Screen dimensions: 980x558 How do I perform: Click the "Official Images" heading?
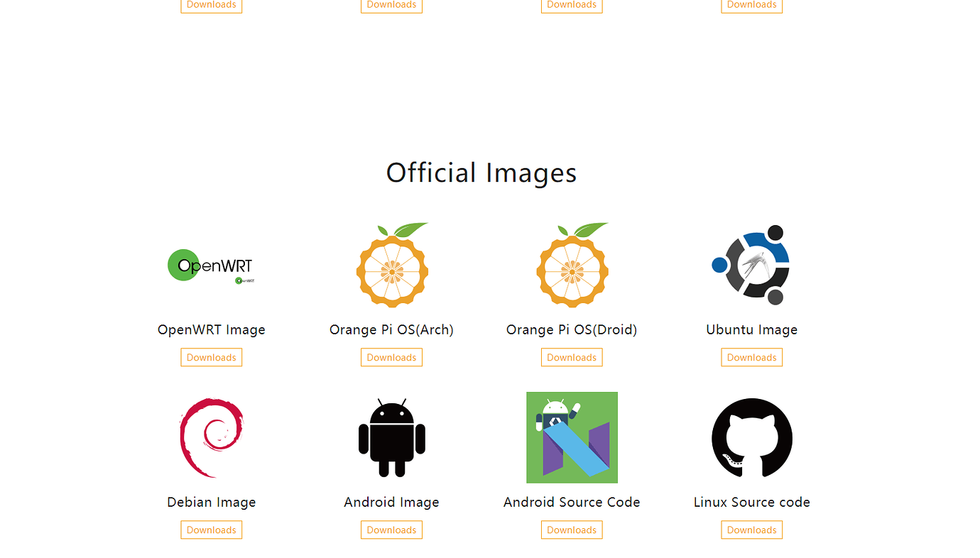coord(481,173)
